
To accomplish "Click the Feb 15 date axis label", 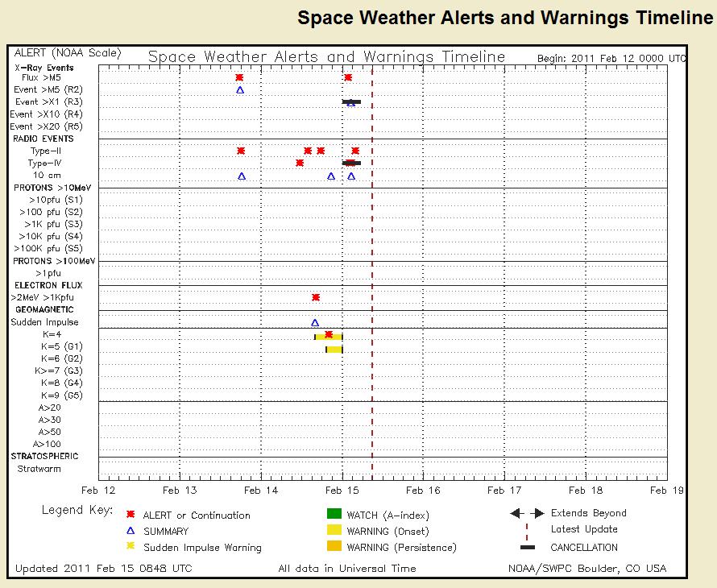I will point(342,491).
